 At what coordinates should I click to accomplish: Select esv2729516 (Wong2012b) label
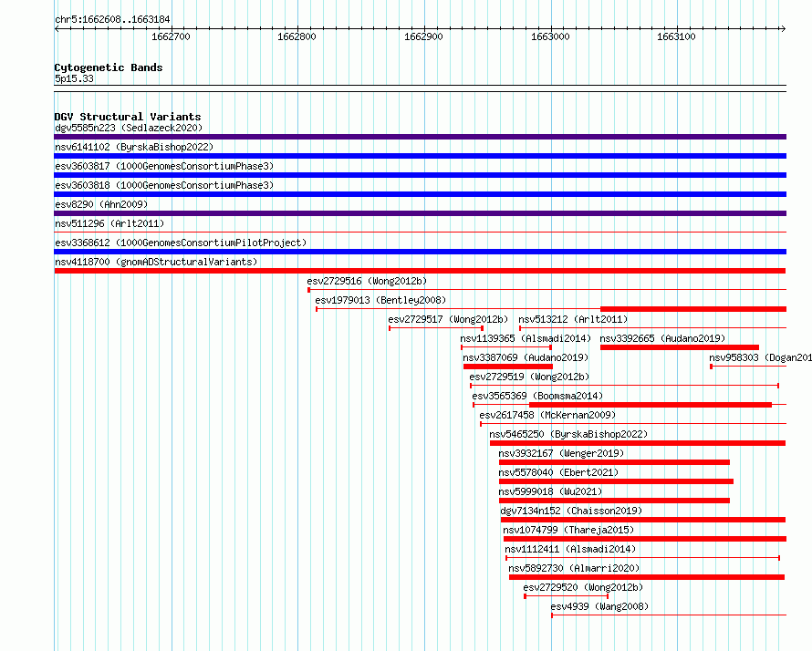pyautogui.click(x=367, y=281)
